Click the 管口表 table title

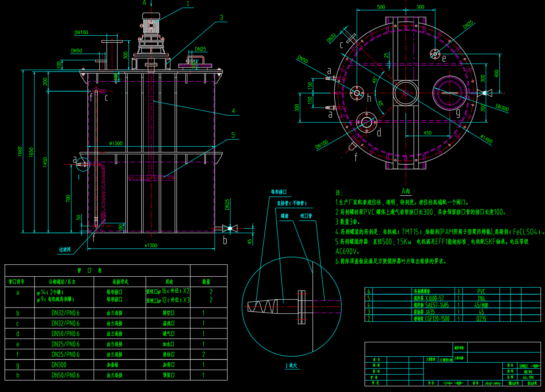[x=89, y=270]
